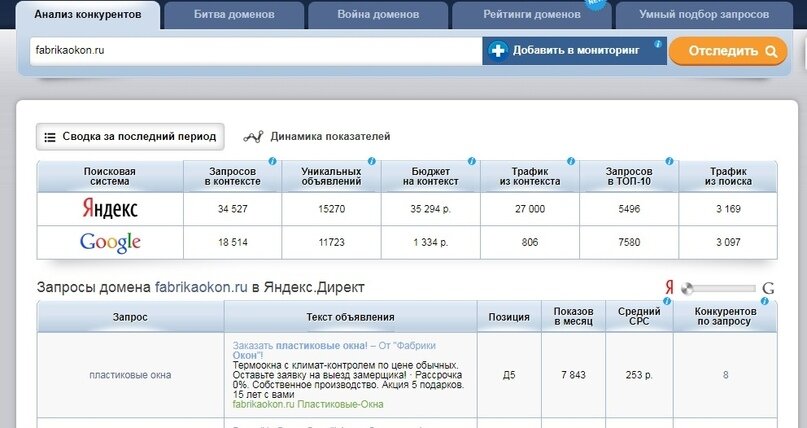The width and height of the screenshot is (807, 428).
Task: Click the domain input field with fabrikaokon.ru
Action: [256, 50]
